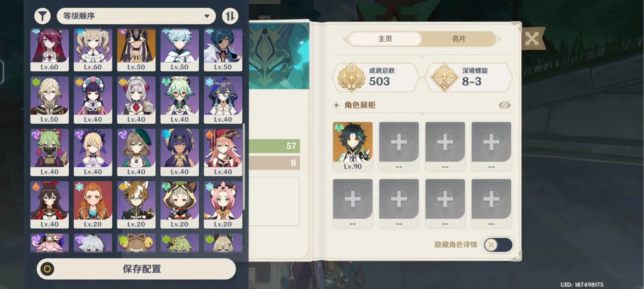Screen dimensions: 644x289
Task: Toggle showcase visibility eye icon
Action: [504, 105]
